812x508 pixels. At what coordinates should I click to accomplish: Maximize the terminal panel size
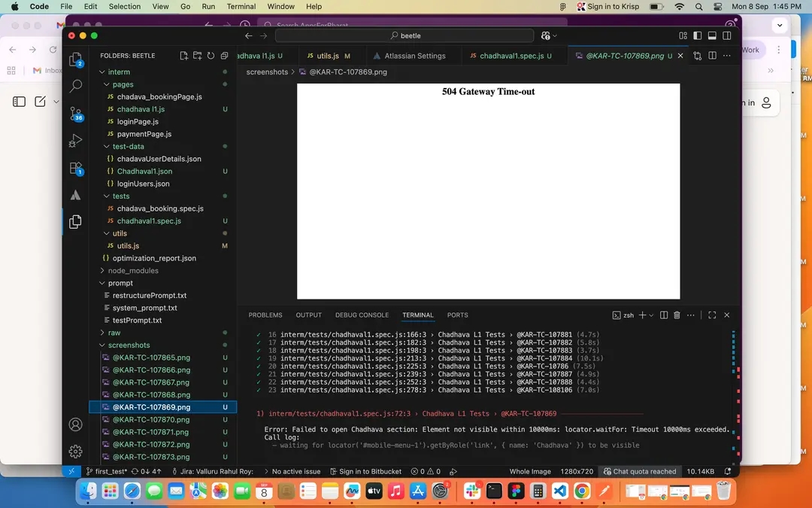point(712,315)
